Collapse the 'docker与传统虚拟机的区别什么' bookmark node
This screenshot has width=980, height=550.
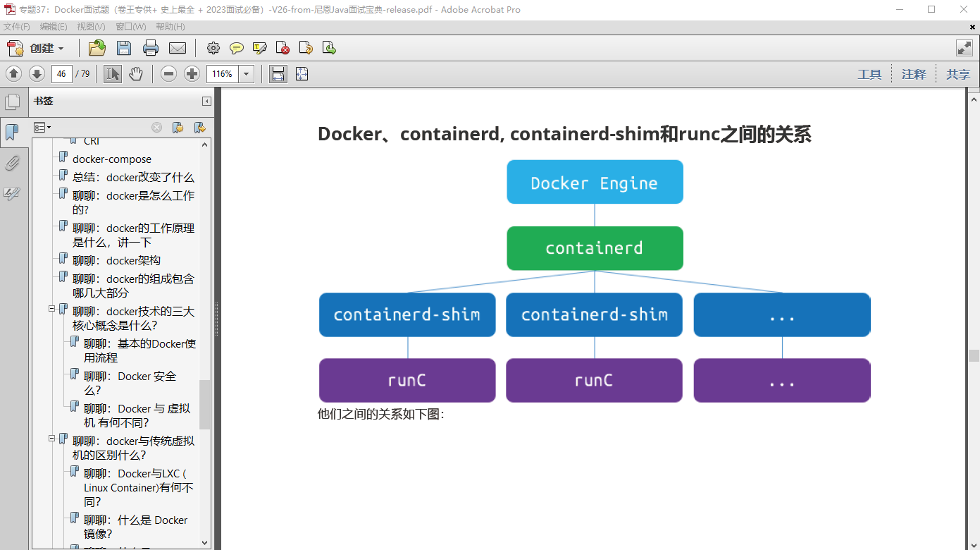point(51,439)
